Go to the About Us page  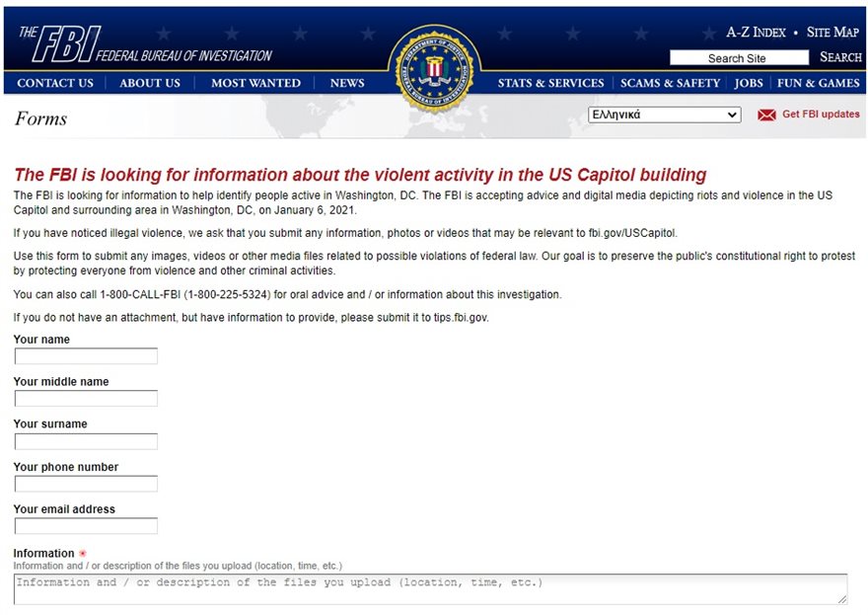point(150,83)
